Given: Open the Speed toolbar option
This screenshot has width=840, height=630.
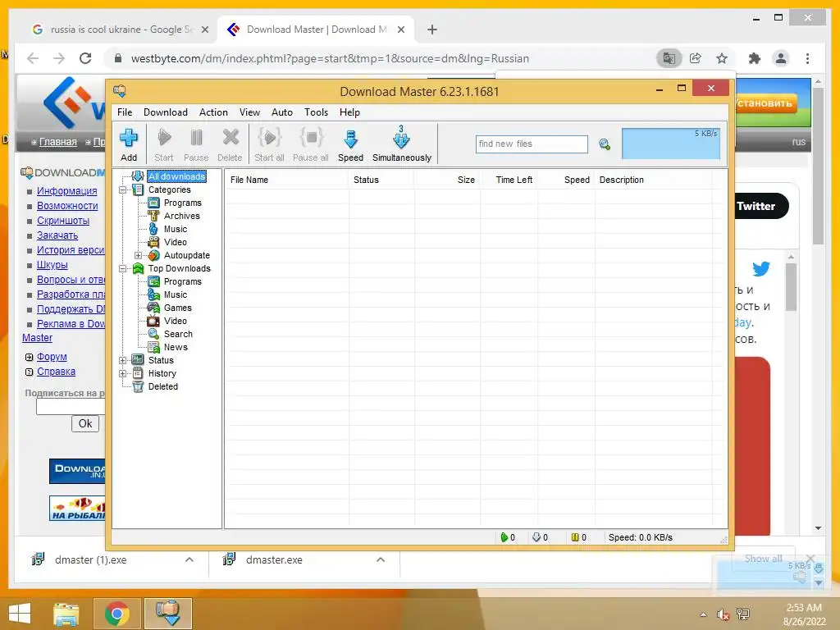Looking at the screenshot, I should point(350,144).
